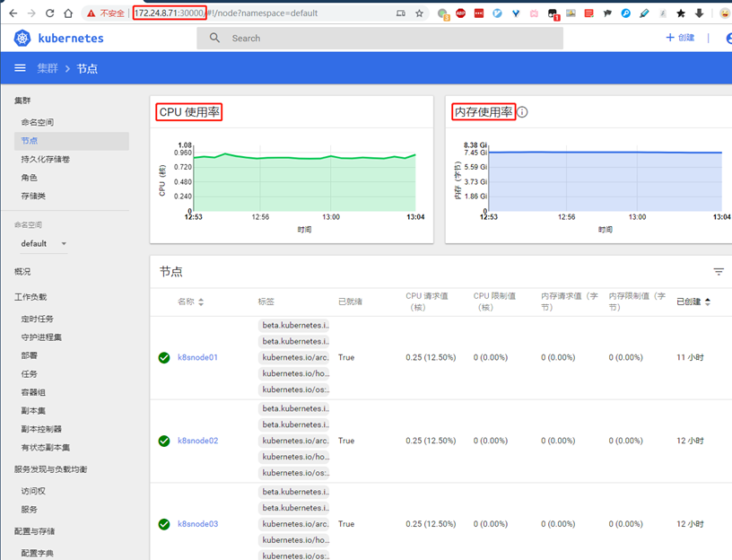
Task: Select 节点 in the sidebar
Action: pos(72,141)
